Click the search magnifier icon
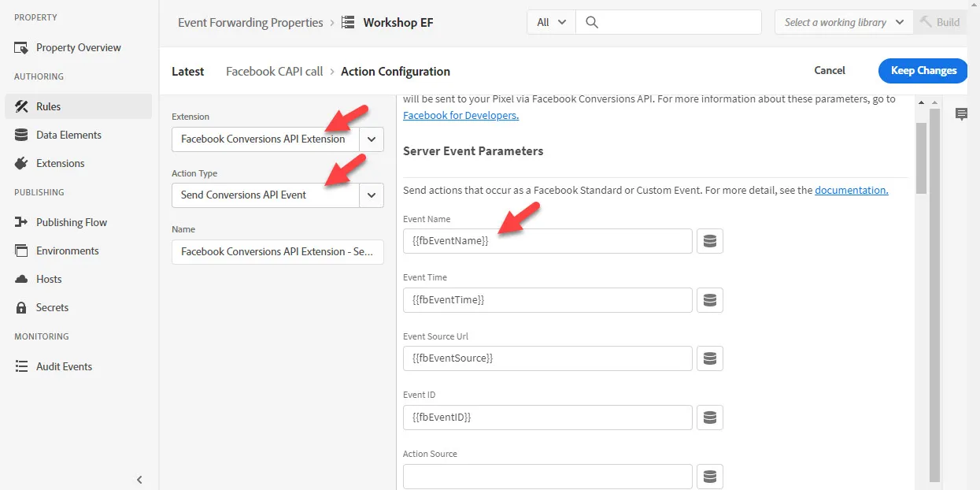Screen dimensions: 980x490 point(592,22)
